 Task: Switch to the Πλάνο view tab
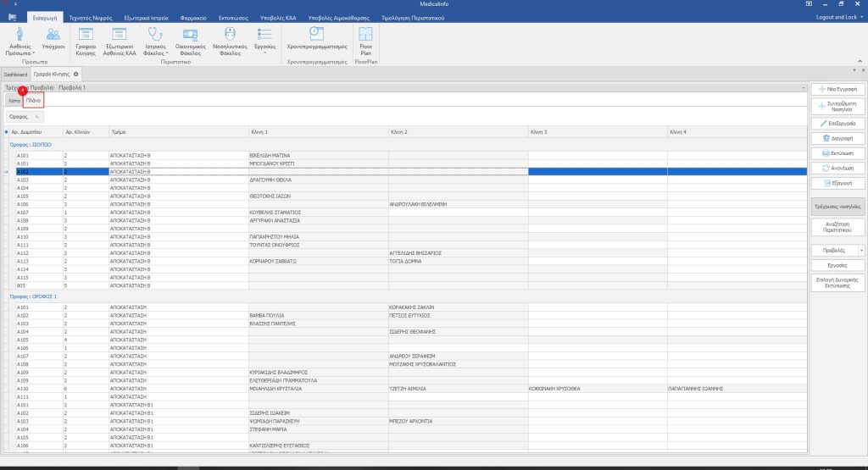point(33,100)
